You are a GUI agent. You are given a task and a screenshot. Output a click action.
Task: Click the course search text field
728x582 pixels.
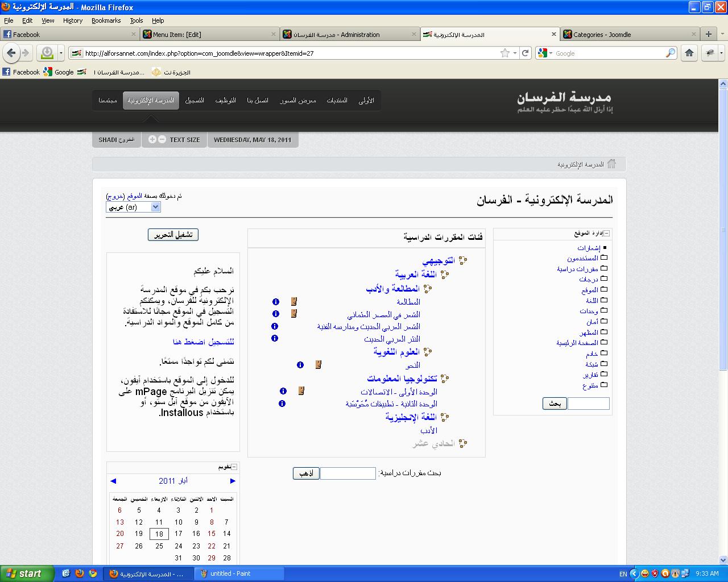tap(348, 473)
